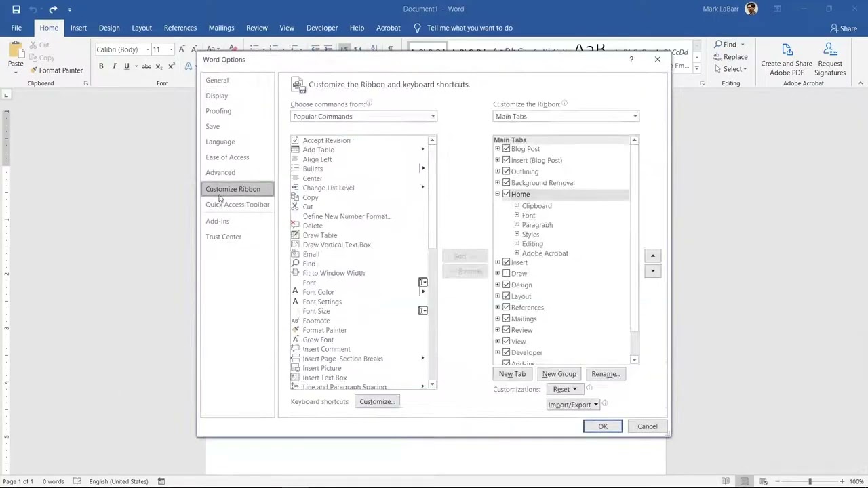Click keyboard shortcuts Customize button
The image size is (868, 488).
point(377,402)
